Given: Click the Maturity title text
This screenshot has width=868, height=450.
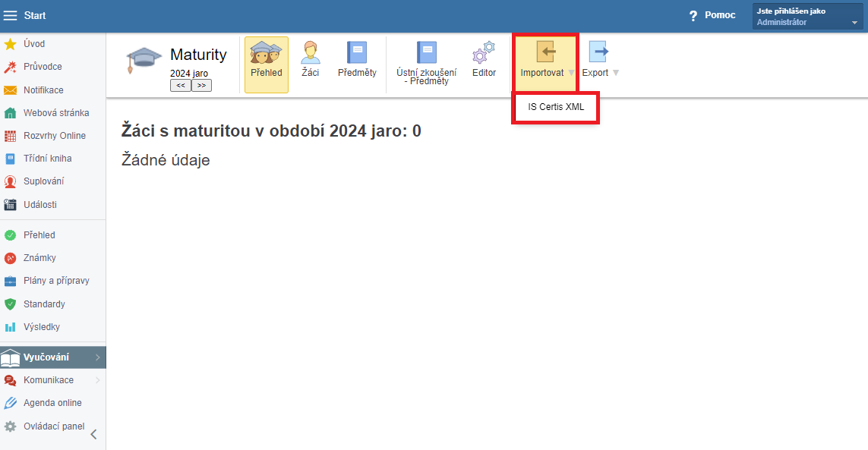Looking at the screenshot, I should (198, 55).
